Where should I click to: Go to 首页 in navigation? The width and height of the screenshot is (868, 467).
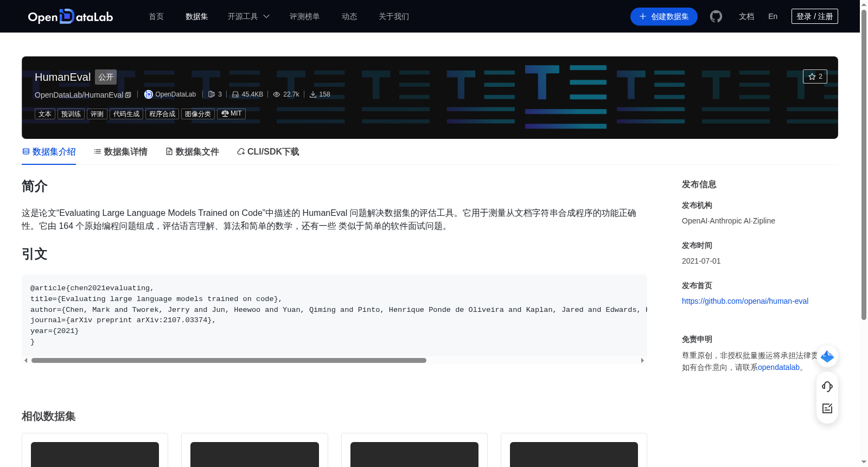click(156, 16)
